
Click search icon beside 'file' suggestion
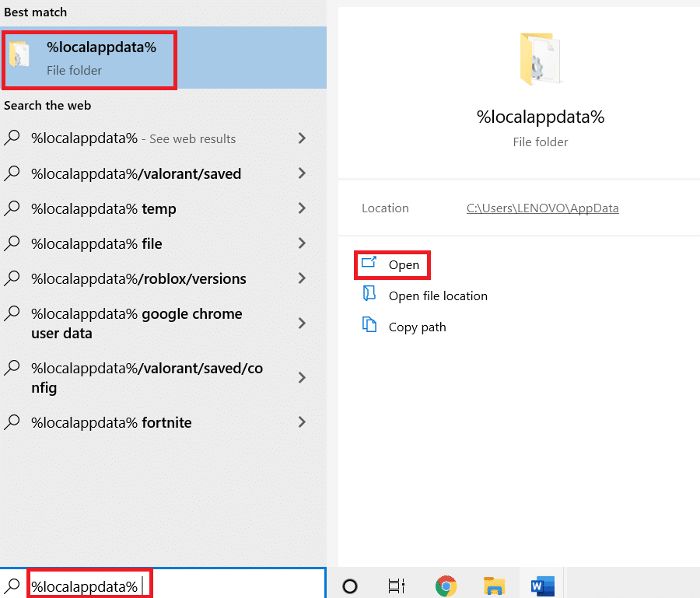tap(12, 243)
